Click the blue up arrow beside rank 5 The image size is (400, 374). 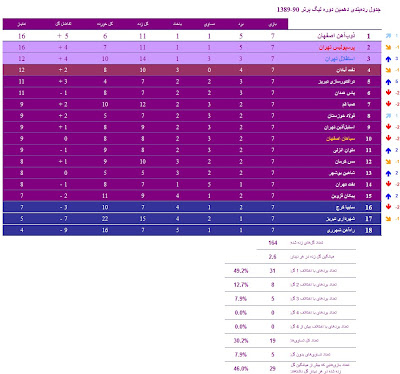(x=388, y=82)
